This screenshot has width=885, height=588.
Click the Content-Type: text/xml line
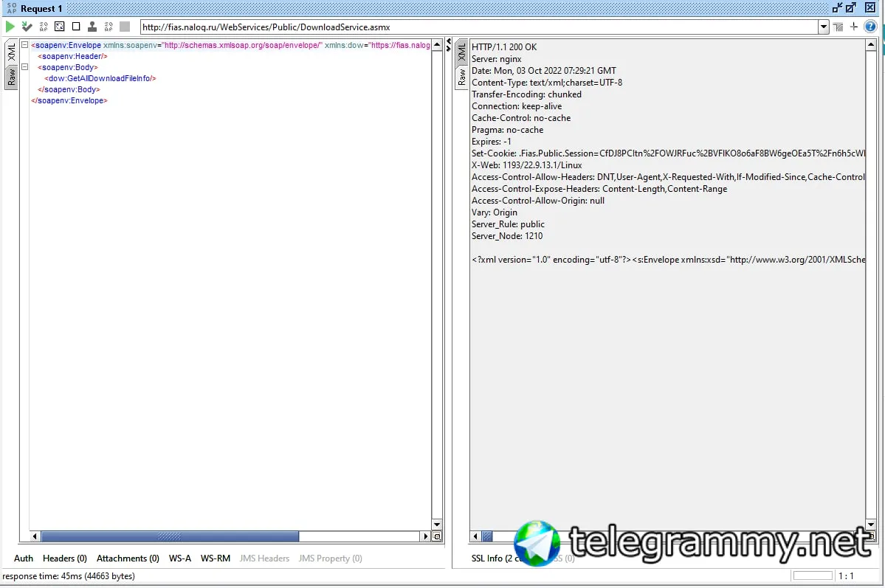pos(547,83)
